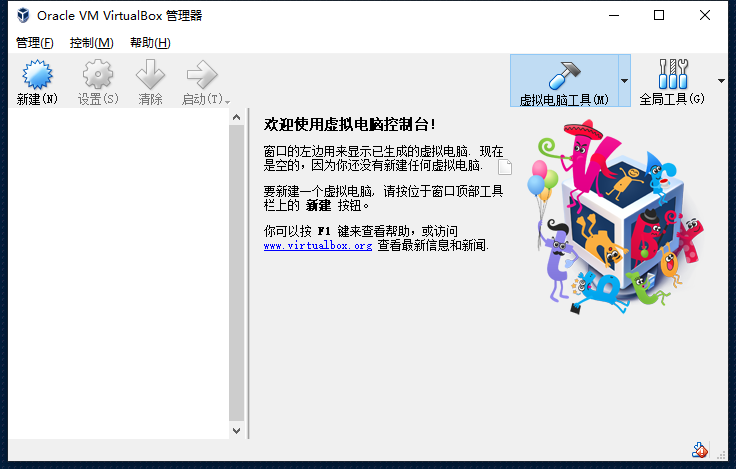
Task: Click the VirtualBox mascot cube image
Action: (616, 217)
